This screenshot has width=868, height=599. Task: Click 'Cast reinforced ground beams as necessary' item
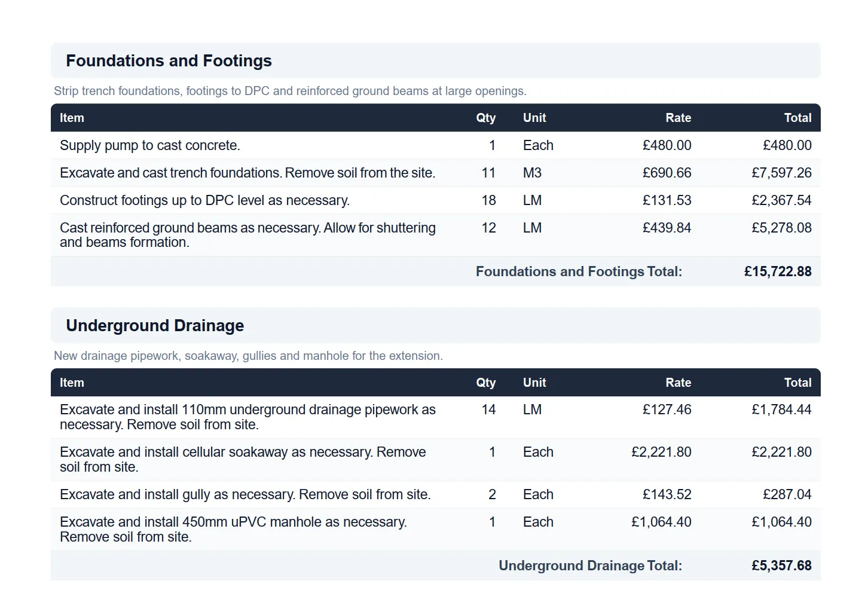point(247,235)
